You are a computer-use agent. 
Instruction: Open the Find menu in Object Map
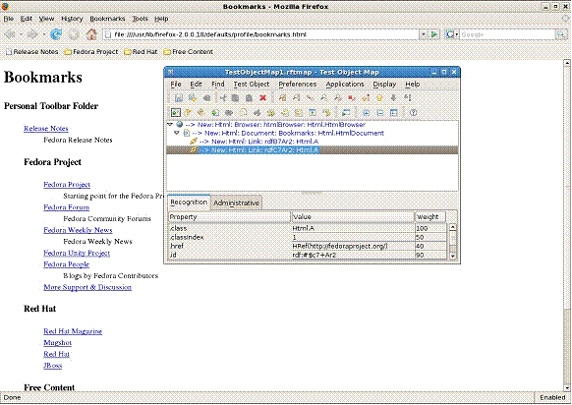218,84
